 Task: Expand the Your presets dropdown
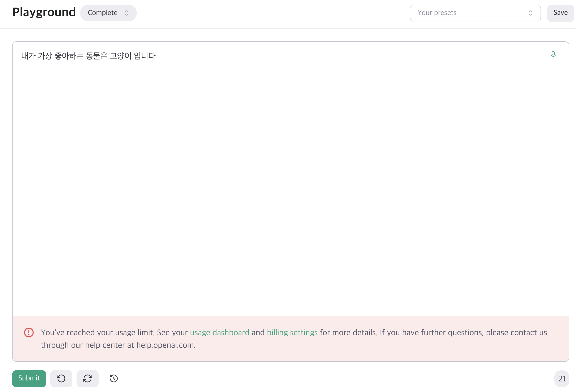pos(475,13)
